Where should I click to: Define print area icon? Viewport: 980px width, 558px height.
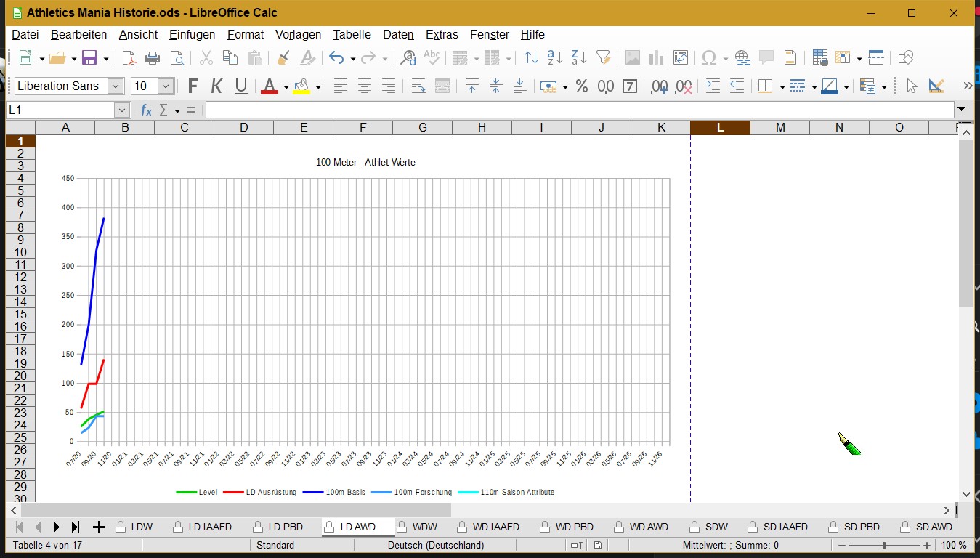820,58
